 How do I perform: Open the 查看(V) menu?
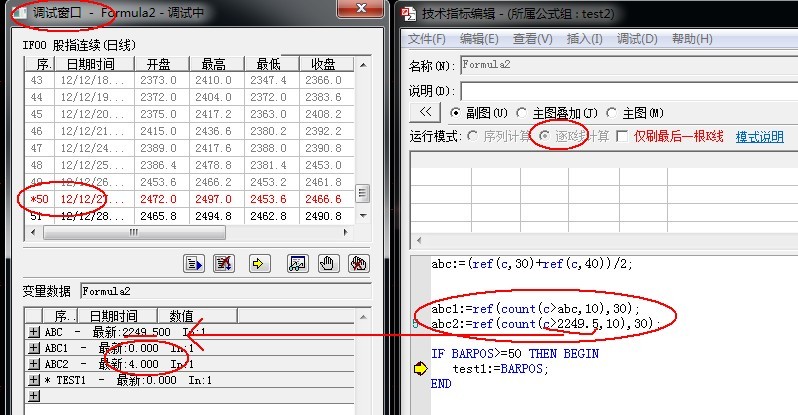pos(532,39)
